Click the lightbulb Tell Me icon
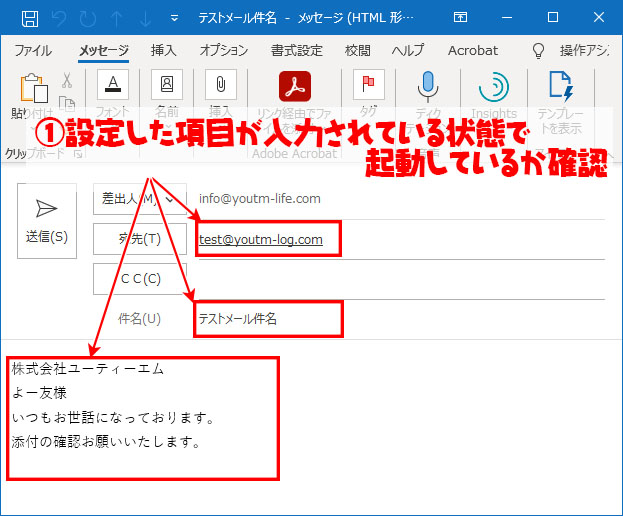 click(538, 51)
